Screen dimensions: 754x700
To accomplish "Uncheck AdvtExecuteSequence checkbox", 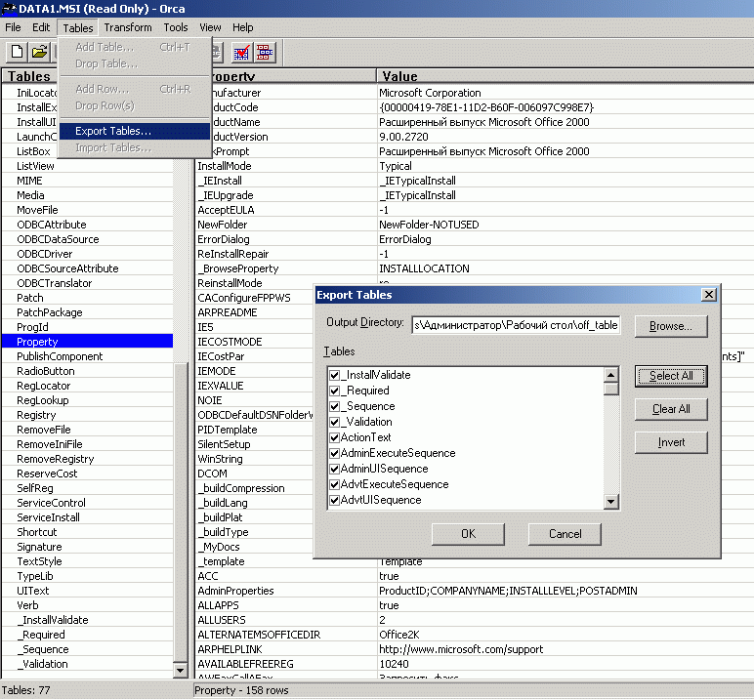I will [x=335, y=484].
